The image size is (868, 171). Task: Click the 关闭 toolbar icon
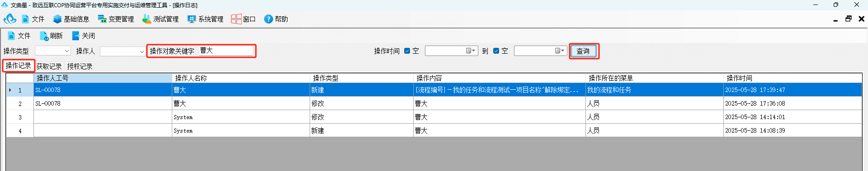tap(75, 36)
